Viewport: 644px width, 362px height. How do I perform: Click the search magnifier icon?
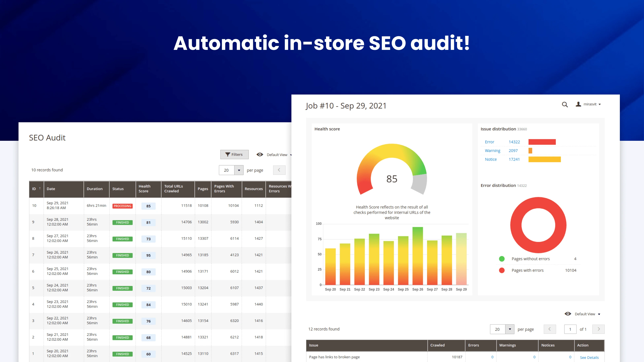point(565,104)
